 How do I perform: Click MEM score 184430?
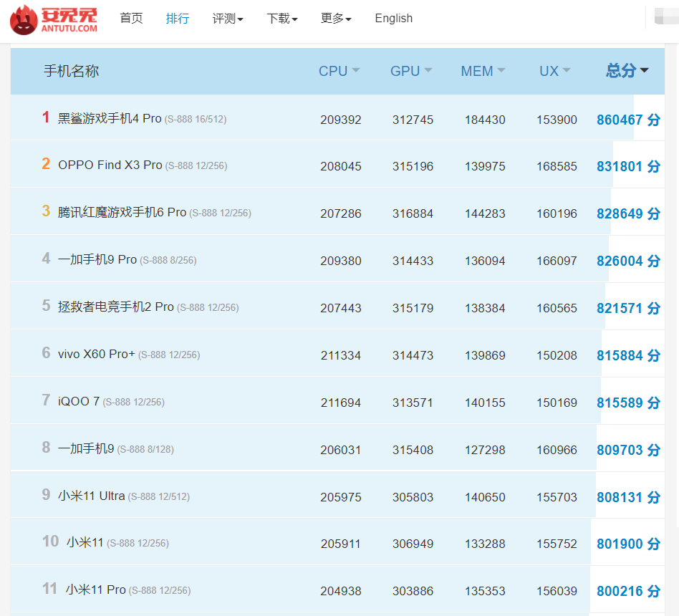click(485, 120)
